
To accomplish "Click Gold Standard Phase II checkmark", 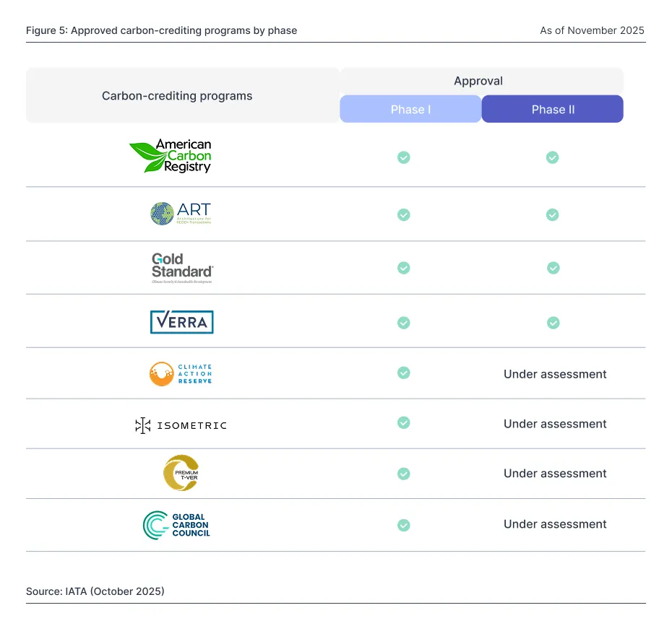I will pos(553,268).
